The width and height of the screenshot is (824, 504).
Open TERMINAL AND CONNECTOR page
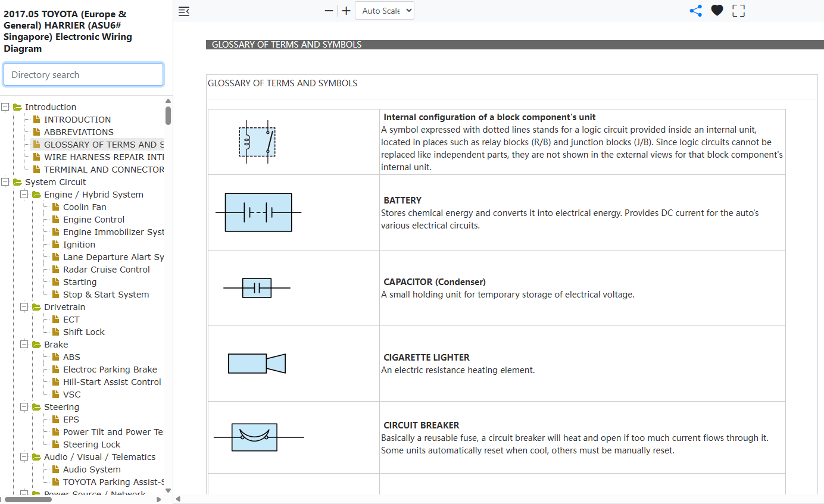[x=104, y=170]
